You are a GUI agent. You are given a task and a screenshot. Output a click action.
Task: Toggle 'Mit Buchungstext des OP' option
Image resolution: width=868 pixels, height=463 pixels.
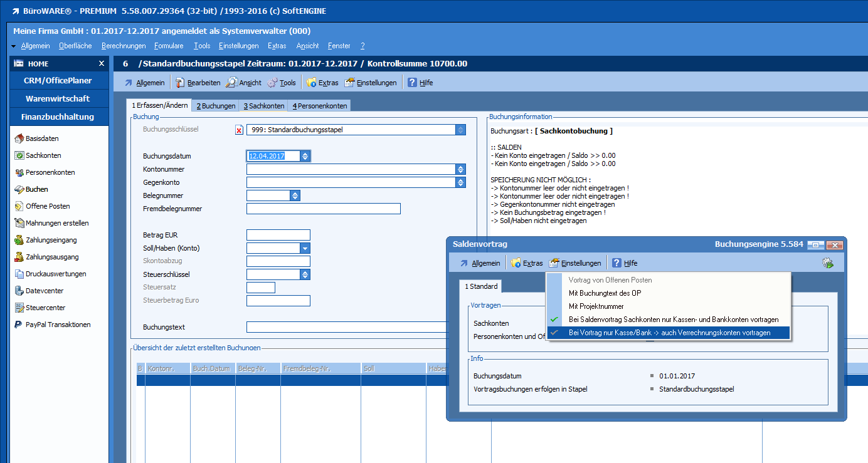click(x=605, y=293)
